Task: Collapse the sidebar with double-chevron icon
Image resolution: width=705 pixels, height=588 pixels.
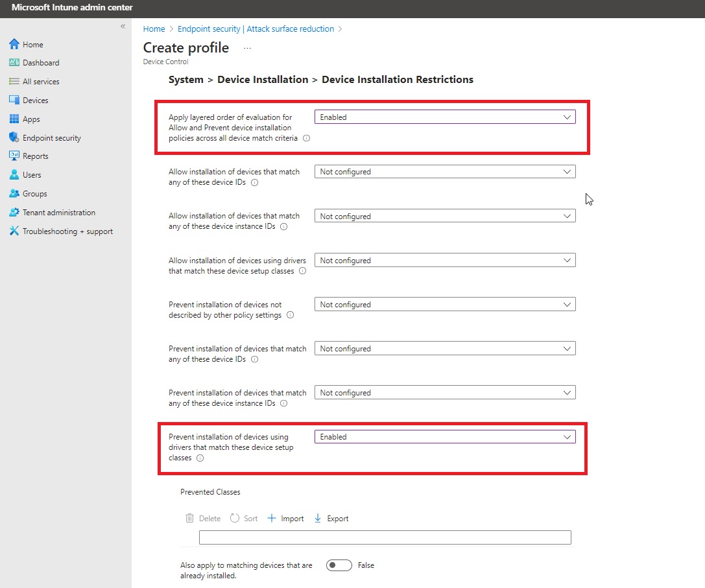Action: tap(123, 27)
